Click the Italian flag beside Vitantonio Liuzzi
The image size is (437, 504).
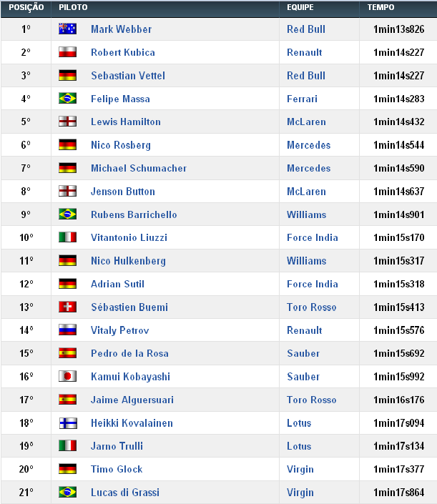(x=67, y=237)
